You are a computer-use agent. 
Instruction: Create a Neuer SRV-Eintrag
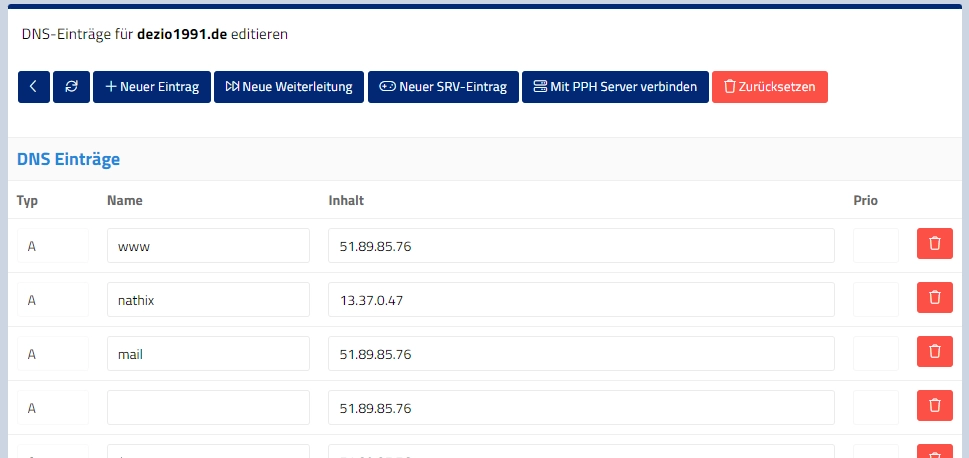pos(443,87)
